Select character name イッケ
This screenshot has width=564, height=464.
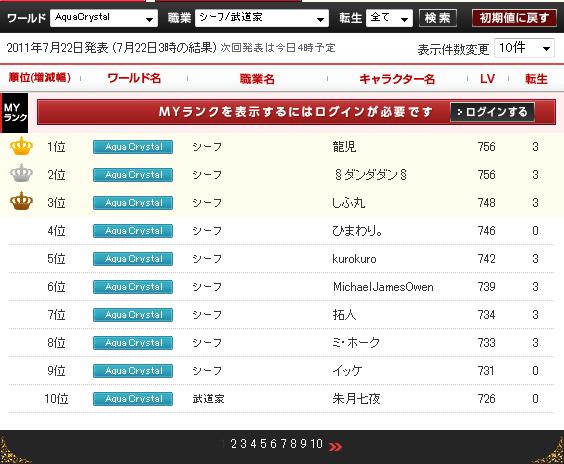coord(347,371)
